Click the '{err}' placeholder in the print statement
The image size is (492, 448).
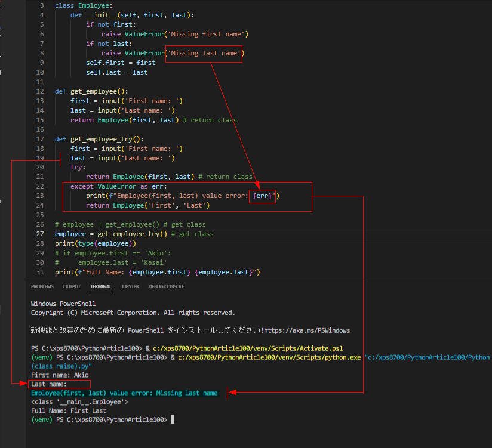tap(262, 196)
